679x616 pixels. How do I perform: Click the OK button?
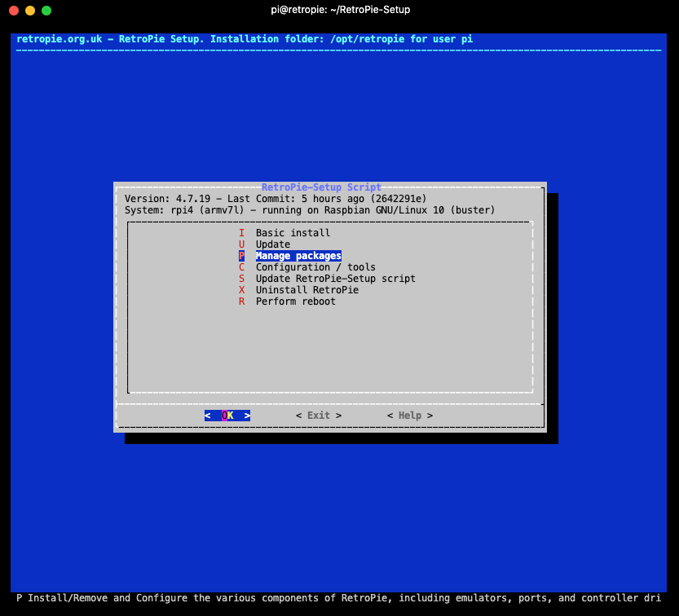click(x=227, y=416)
